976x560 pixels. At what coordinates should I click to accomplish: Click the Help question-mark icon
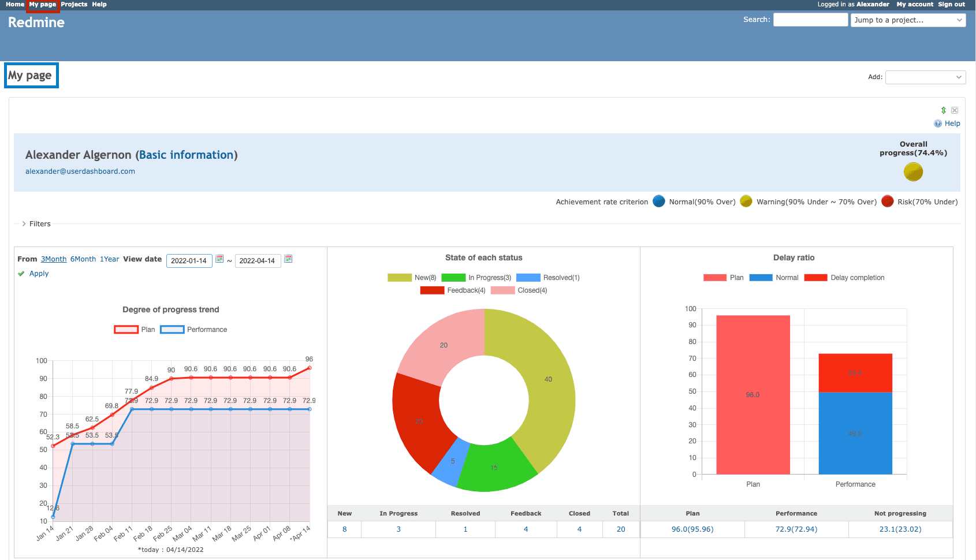938,123
